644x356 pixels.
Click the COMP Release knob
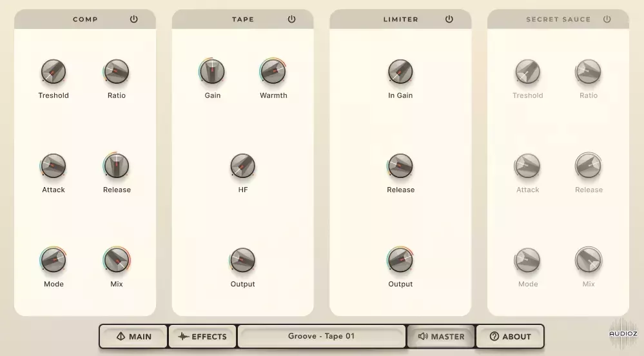click(116, 166)
